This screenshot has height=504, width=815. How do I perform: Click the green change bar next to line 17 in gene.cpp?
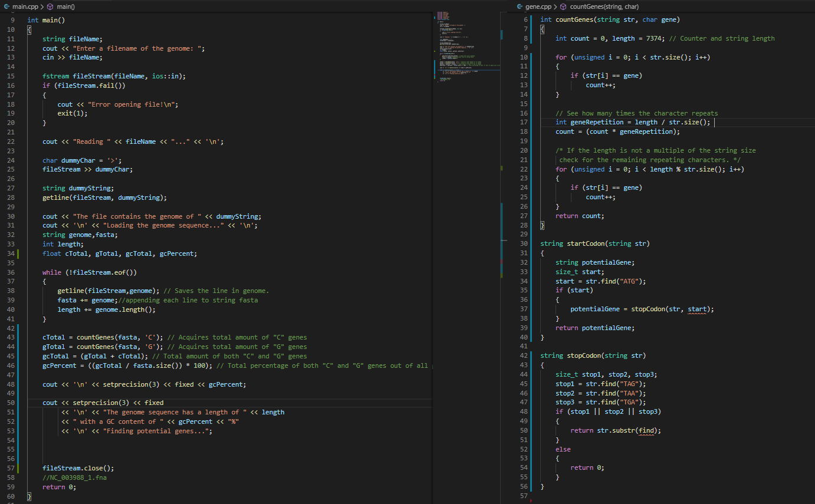tap(533, 122)
